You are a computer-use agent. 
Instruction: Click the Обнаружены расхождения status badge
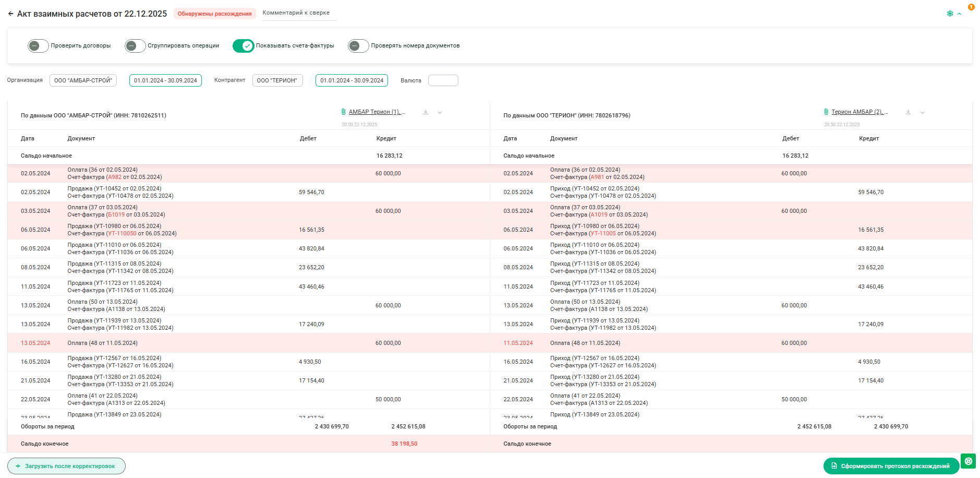(215, 14)
